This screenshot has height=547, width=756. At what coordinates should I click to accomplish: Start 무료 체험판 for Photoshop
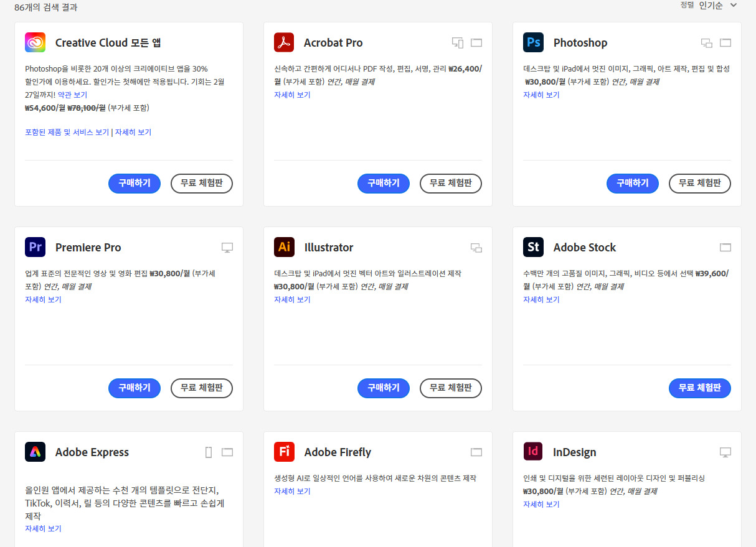click(x=700, y=184)
